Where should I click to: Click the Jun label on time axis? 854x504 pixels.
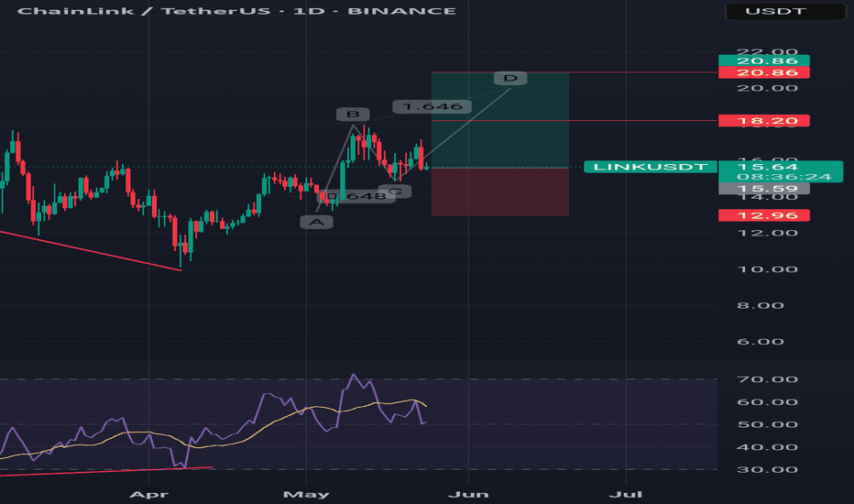coord(468,494)
